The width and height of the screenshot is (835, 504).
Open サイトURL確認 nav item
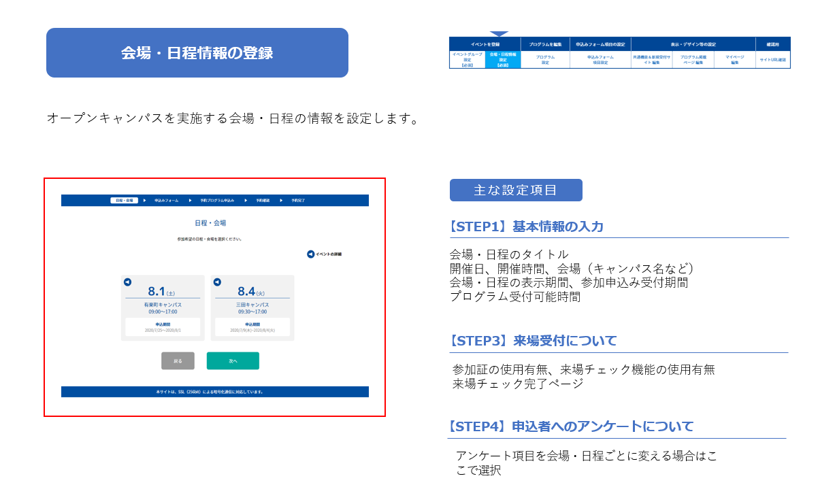tap(773, 60)
